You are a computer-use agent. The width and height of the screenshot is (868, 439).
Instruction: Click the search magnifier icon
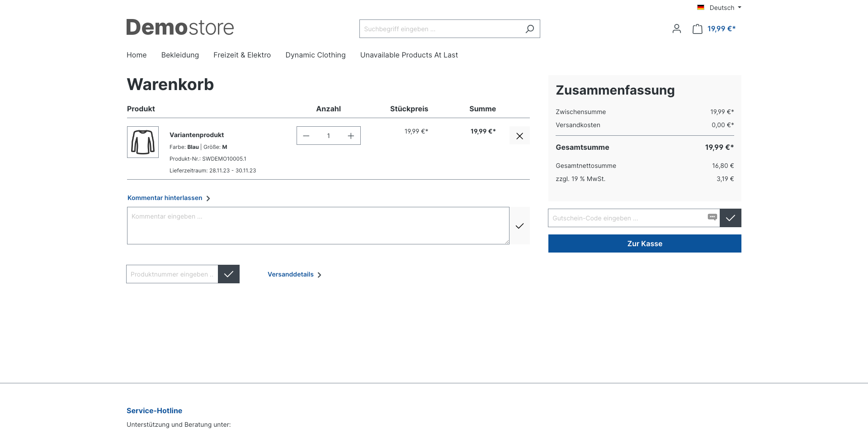pos(529,29)
